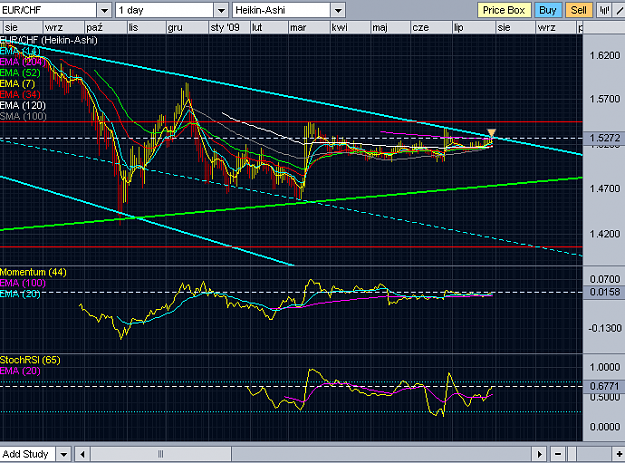The height and width of the screenshot is (463, 625).
Task: Select the EUR/CHF (Heikin-Ashi) chart label
Action: tap(49, 40)
